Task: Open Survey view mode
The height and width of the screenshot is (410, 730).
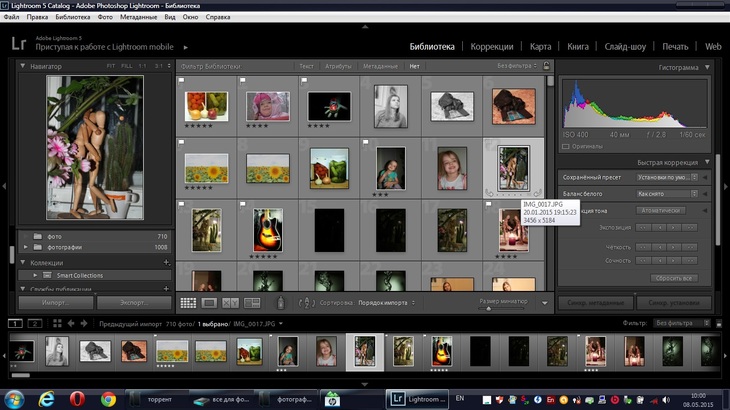Action: tap(252, 303)
